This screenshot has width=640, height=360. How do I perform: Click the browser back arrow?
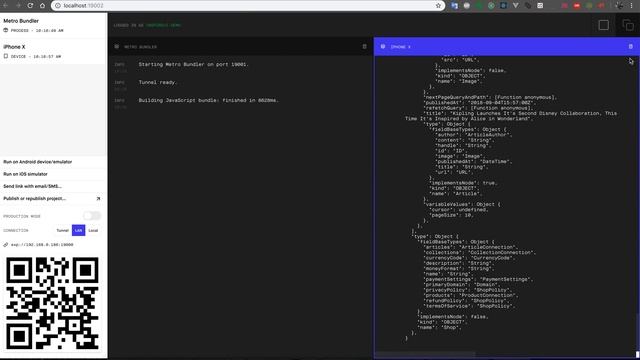(6, 6)
